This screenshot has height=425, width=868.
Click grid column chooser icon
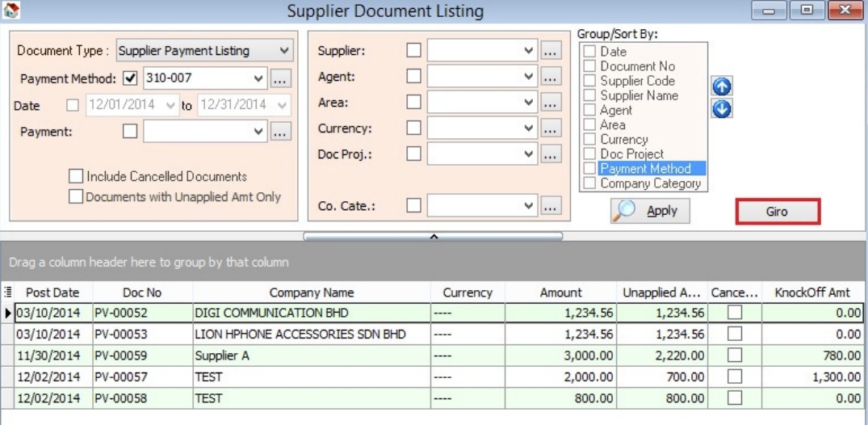click(8, 292)
